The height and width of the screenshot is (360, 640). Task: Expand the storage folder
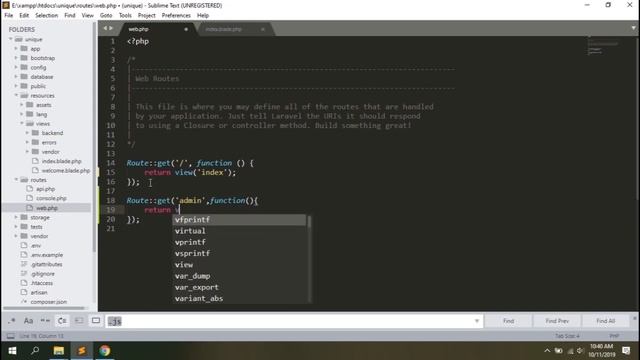(16, 218)
